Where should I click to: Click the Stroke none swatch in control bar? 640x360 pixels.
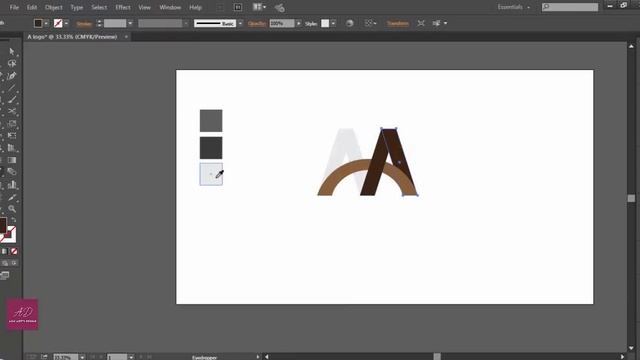tap(58, 23)
